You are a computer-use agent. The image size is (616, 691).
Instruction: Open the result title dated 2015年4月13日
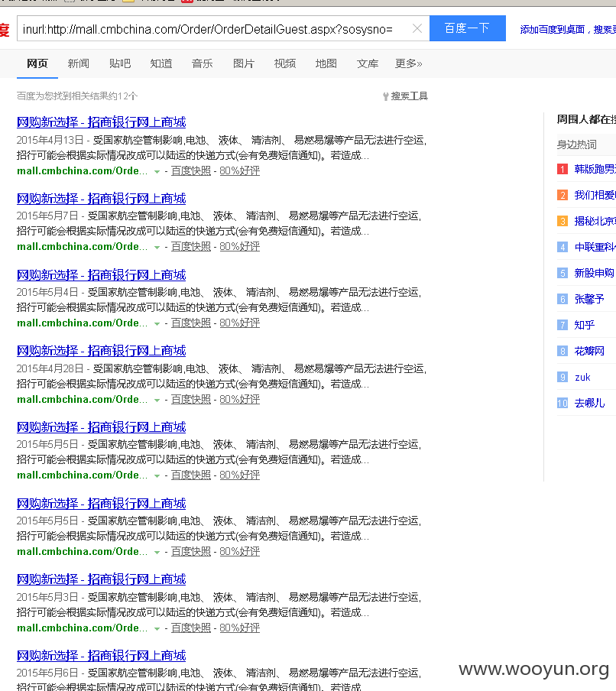(x=102, y=122)
